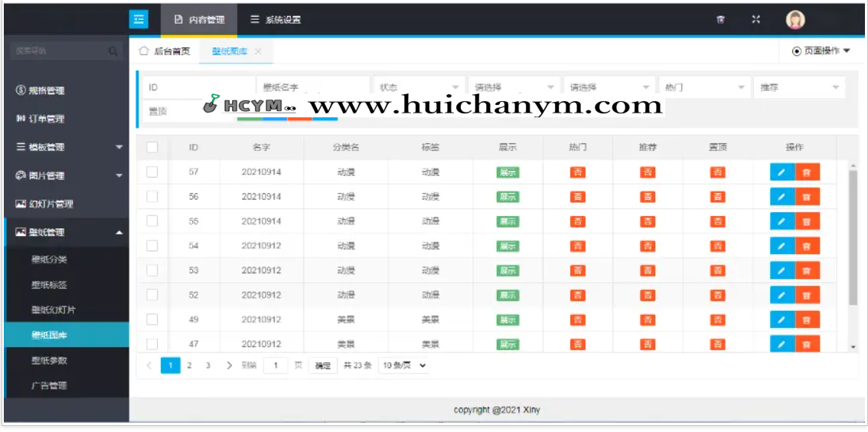Open the 状态 filter dropdown
Viewport: 868px width, 432px height.
pos(419,87)
